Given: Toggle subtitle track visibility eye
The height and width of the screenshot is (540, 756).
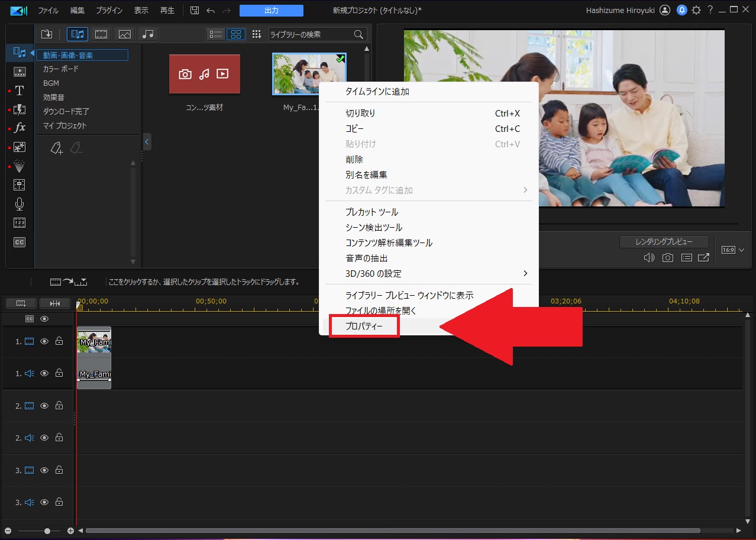Looking at the screenshot, I should 44,319.
